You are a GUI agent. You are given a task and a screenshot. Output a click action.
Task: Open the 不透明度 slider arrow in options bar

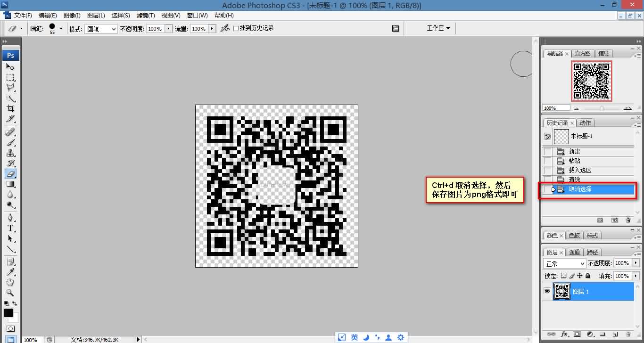tap(168, 29)
